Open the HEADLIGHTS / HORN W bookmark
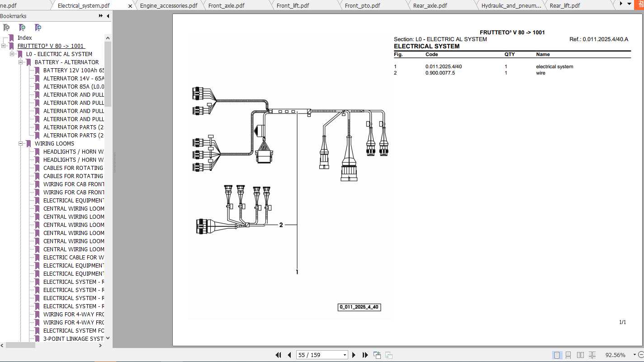 coord(73,151)
